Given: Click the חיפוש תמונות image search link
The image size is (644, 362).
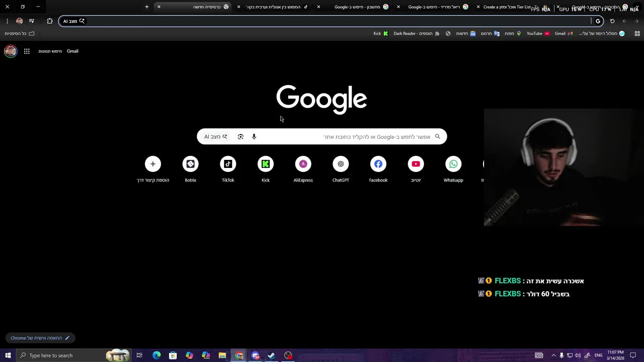Looking at the screenshot, I should tap(50, 51).
